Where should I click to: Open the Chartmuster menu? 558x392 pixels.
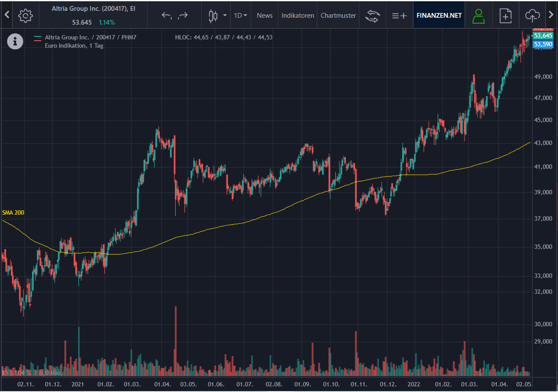(x=338, y=15)
